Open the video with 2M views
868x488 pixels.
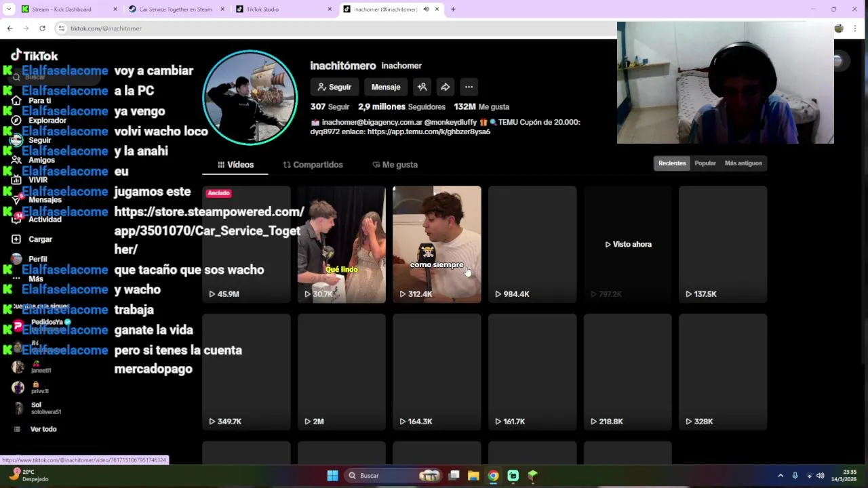pos(341,371)
